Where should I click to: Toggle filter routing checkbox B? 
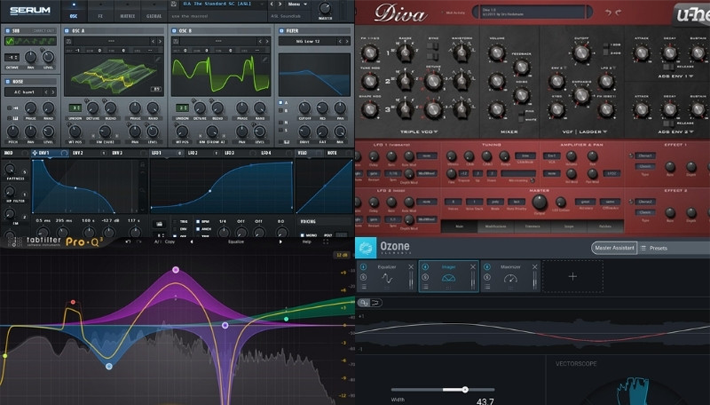pos(281,110)
